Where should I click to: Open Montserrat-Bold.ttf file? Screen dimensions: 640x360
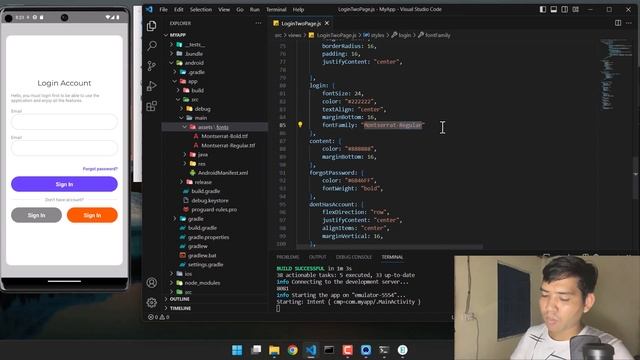point(224,136)
